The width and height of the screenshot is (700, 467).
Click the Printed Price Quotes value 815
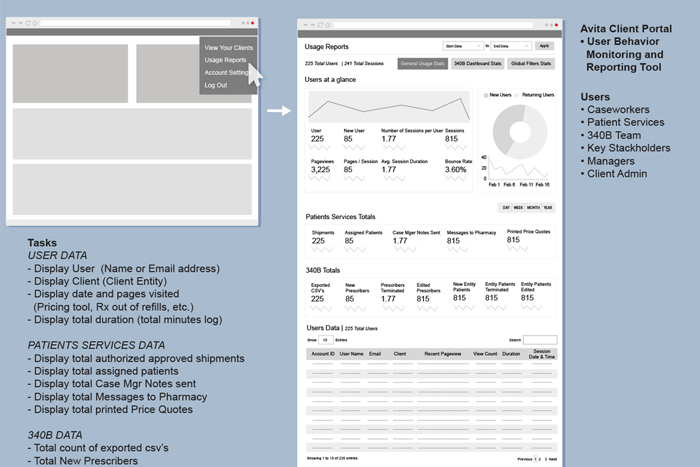tap(513, 240)
